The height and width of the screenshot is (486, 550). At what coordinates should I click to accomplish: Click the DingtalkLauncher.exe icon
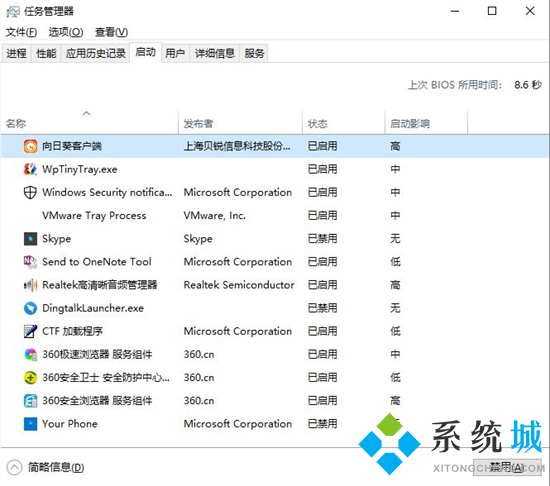pyautogui.click(x=30, y=308)
